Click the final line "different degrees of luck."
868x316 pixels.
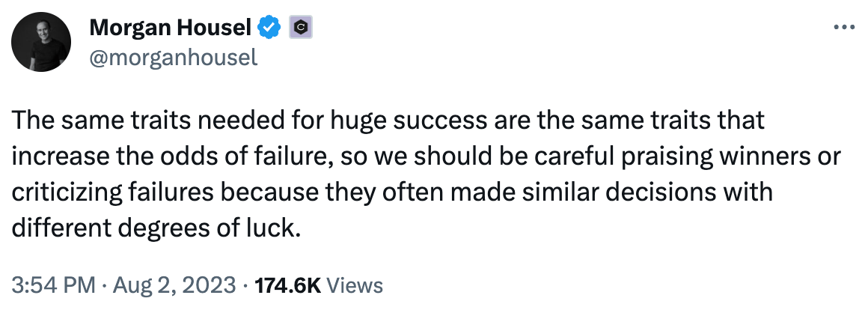pyautogui.click(x=156, y=228)
